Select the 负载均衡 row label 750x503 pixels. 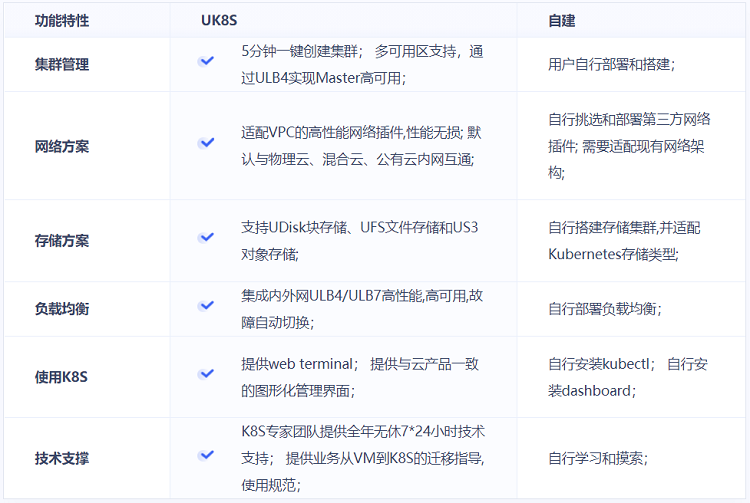coord(62,309)
